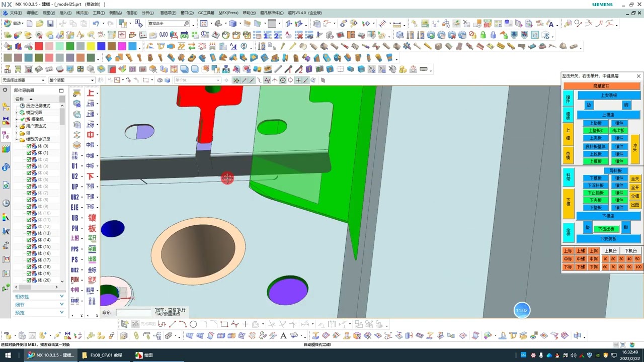Open the 编辑(E) menu
644x362 pixels.
point(32,13)
